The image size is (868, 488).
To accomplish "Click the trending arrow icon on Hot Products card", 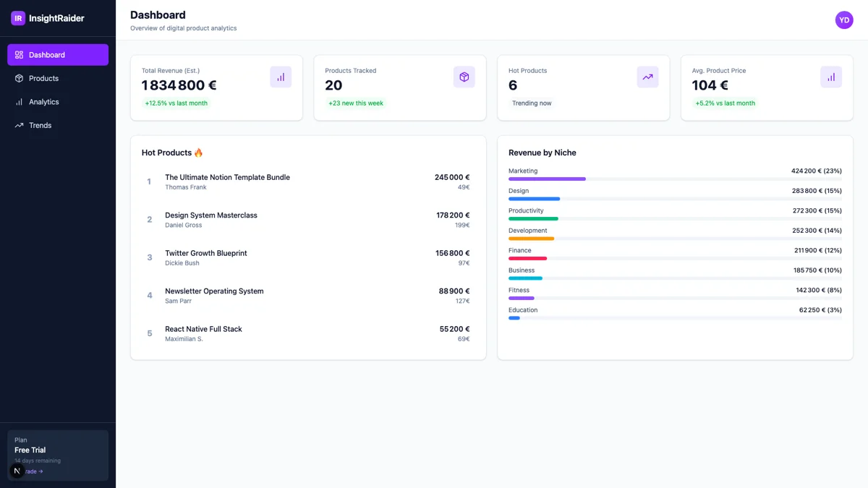I will click(647, 76).
